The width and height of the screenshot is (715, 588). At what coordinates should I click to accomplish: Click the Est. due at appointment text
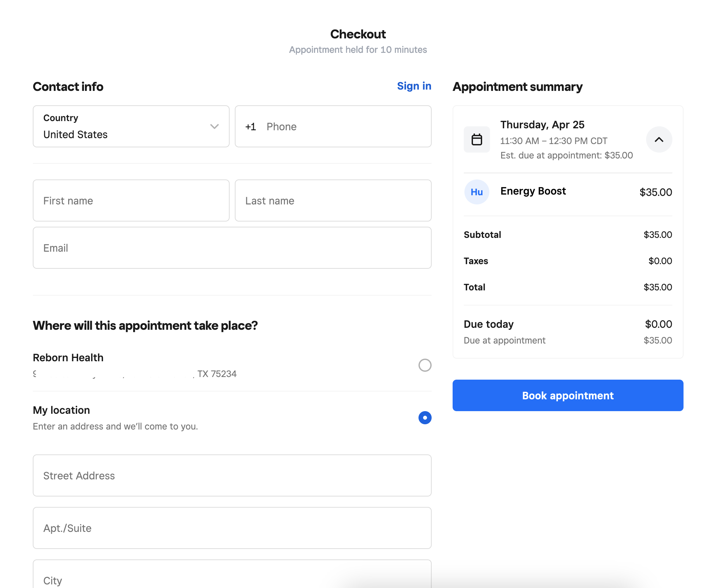(566, 156)
